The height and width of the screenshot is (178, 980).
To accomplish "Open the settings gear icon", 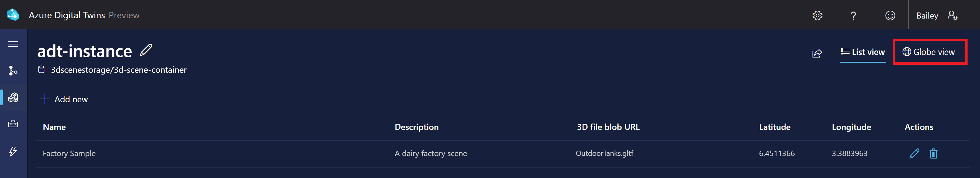I will click(817, 15).
